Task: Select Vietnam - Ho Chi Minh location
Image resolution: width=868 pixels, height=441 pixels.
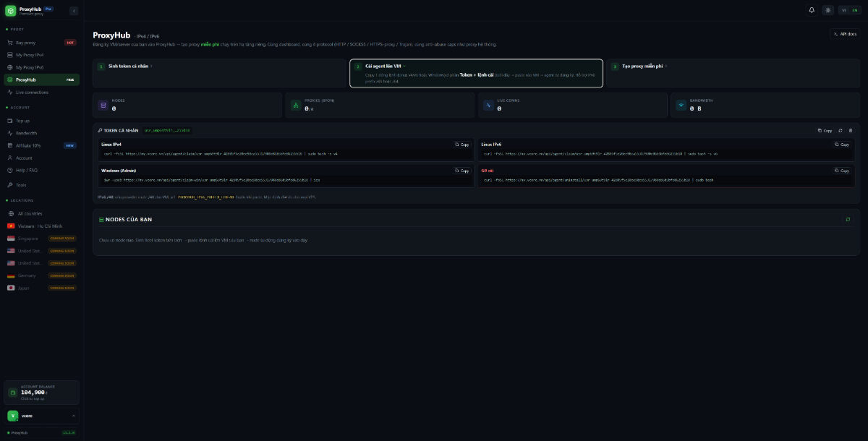Action: (x=41, y=226)
